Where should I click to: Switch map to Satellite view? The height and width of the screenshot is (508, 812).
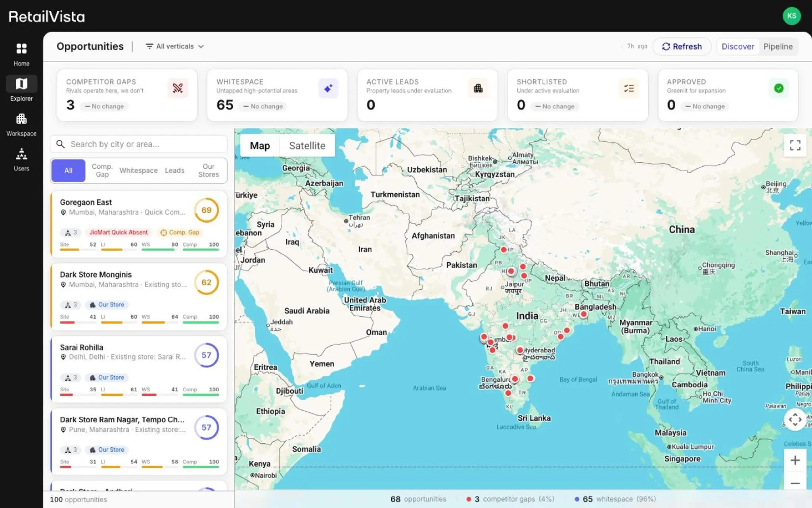tap(307, 146)
